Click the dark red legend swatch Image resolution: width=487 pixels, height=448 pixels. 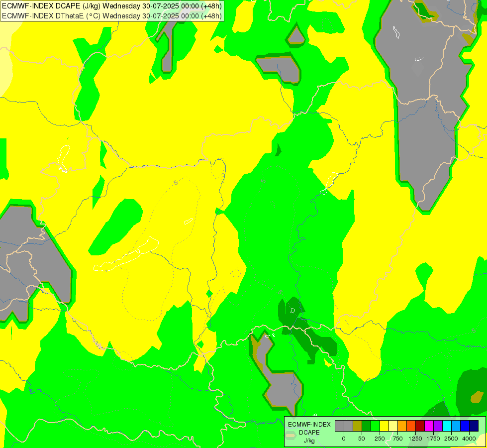(x=420, y=426)
